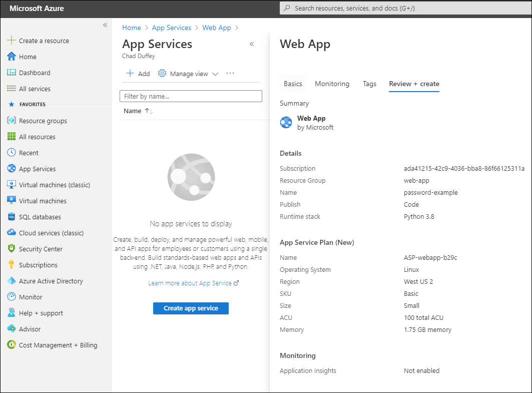The width and height of the screenshot is (532, 393).
Task: Click the web-app resource group value
Action: 416,181
